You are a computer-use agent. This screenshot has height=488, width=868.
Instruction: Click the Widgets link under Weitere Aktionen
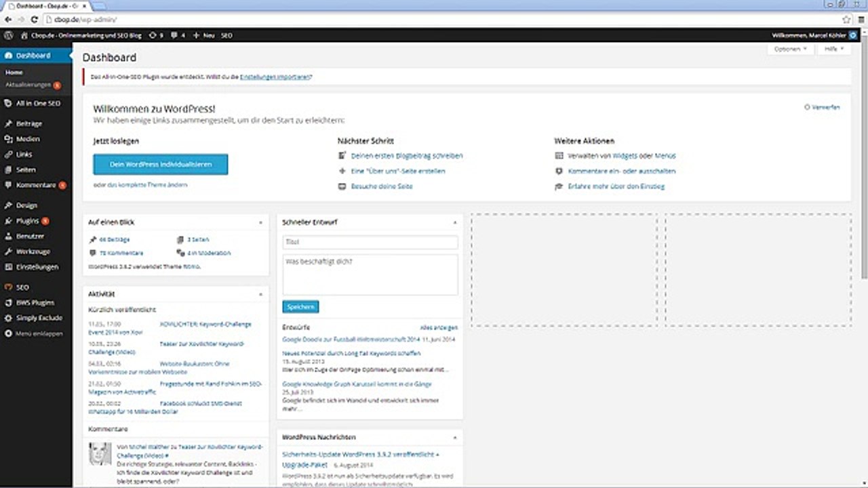click(x=625, y=156)
